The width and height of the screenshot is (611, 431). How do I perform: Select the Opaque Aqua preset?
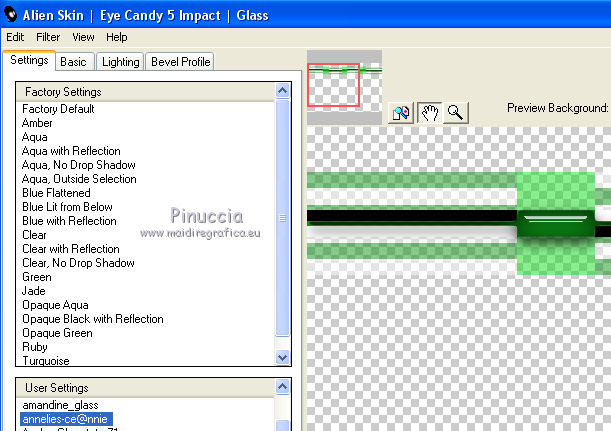coord(55,305)
